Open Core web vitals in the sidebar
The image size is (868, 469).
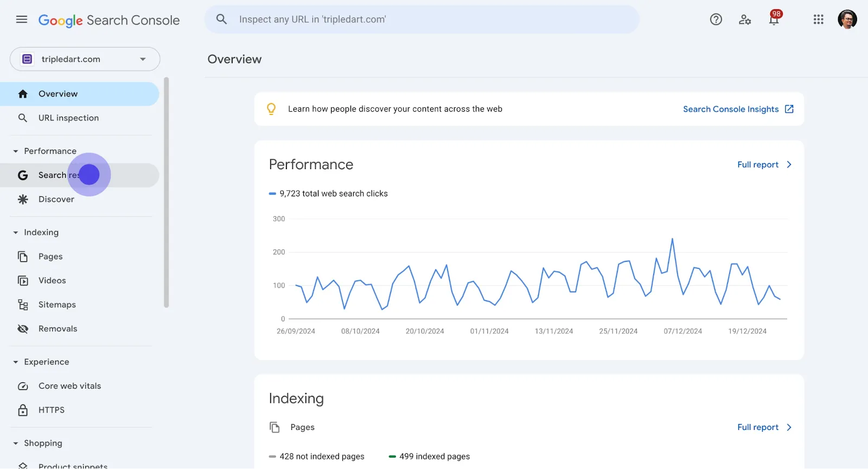click(80, 386)
